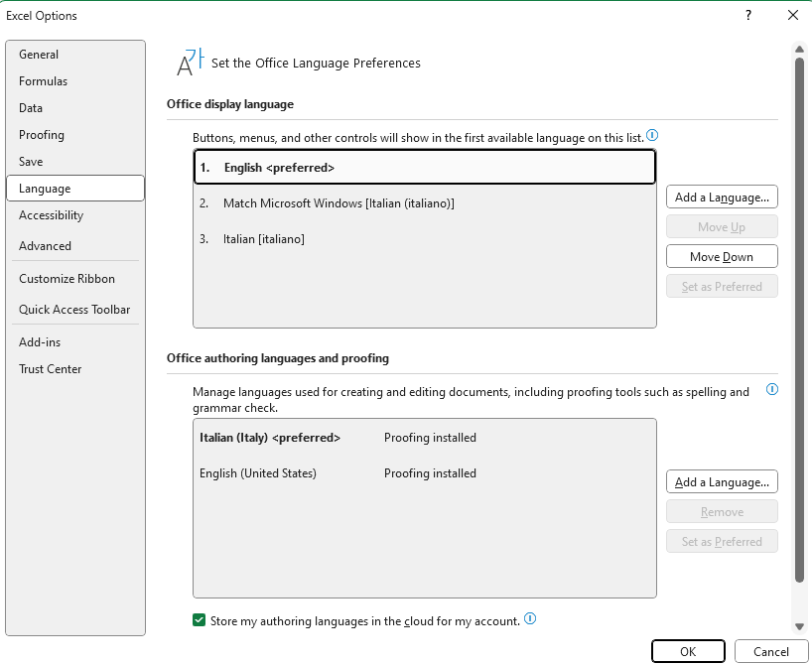This screenshot has height=664, width=812.
Task: Go to Customize Ribbon settings
Action: click(x=75, y=279)
